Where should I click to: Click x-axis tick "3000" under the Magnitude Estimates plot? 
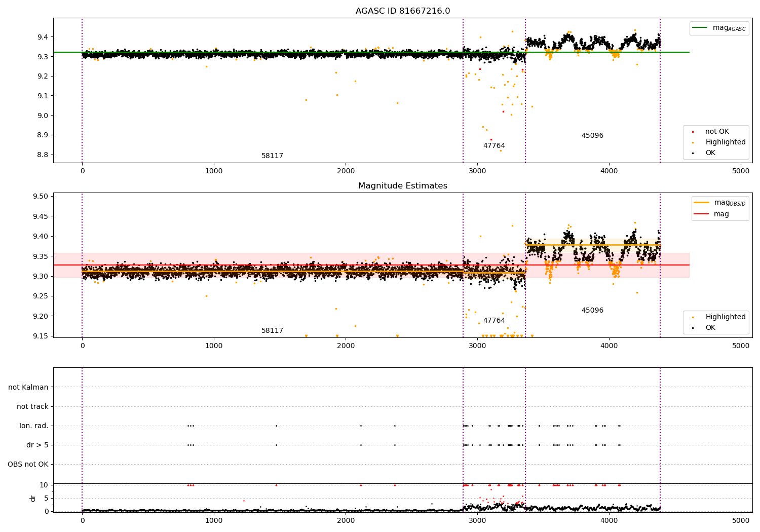point(477,346)
